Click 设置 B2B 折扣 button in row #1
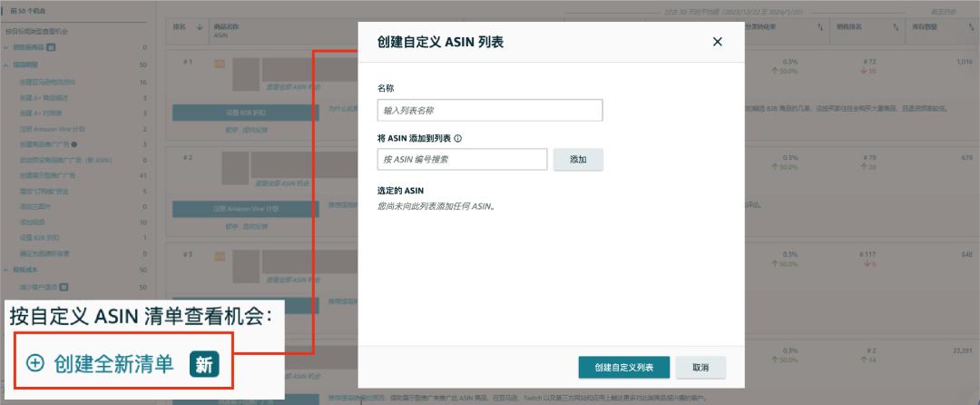 [x=245, y=113]
